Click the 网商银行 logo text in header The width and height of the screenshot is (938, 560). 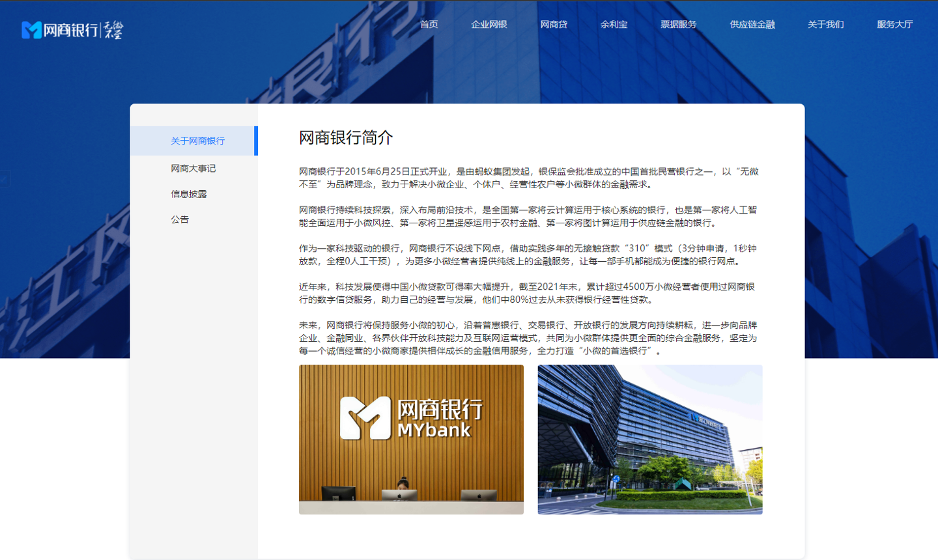tap(70, 30)
